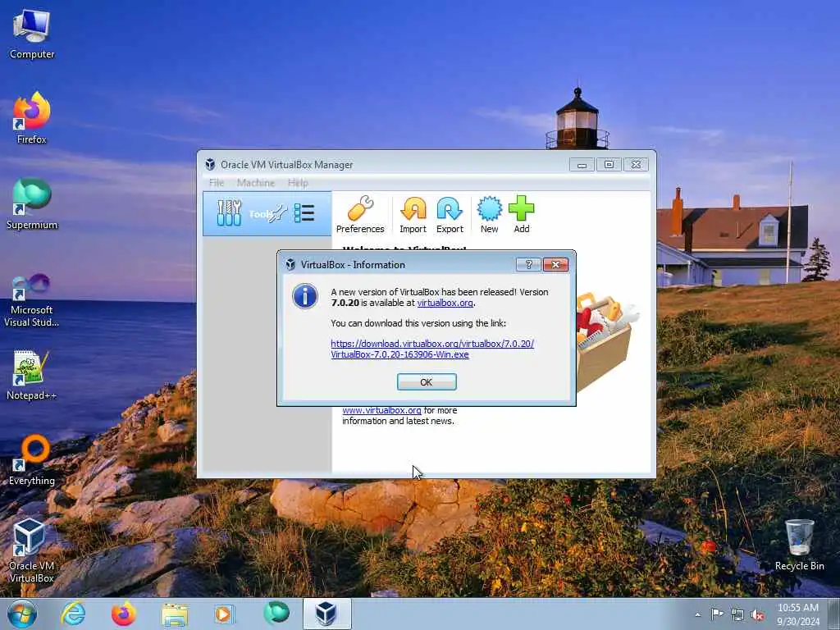
Task: Select the Firefox desktop shortcut
Action: point(32,118)
